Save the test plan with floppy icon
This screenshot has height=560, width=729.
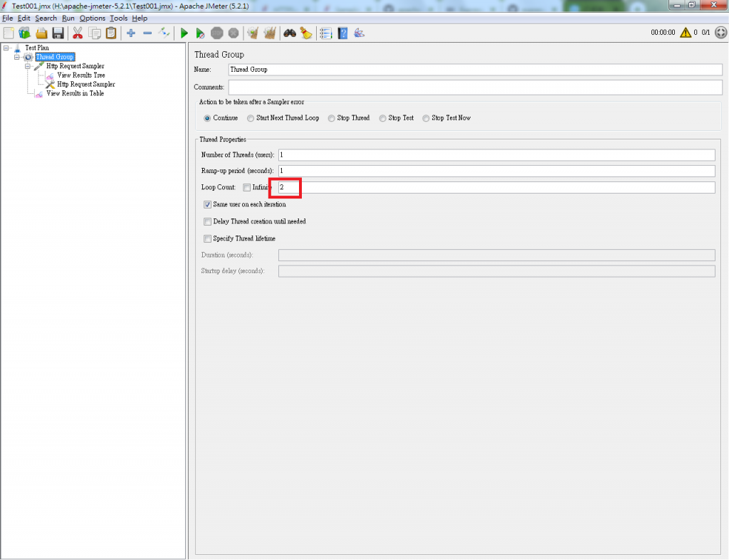(58, 33)
